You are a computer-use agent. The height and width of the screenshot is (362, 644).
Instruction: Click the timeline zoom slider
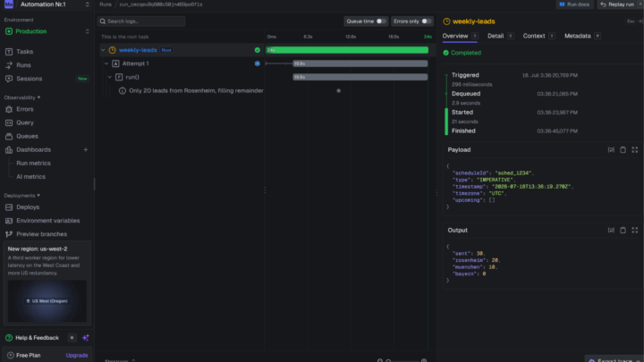click(x=404, y=361)
